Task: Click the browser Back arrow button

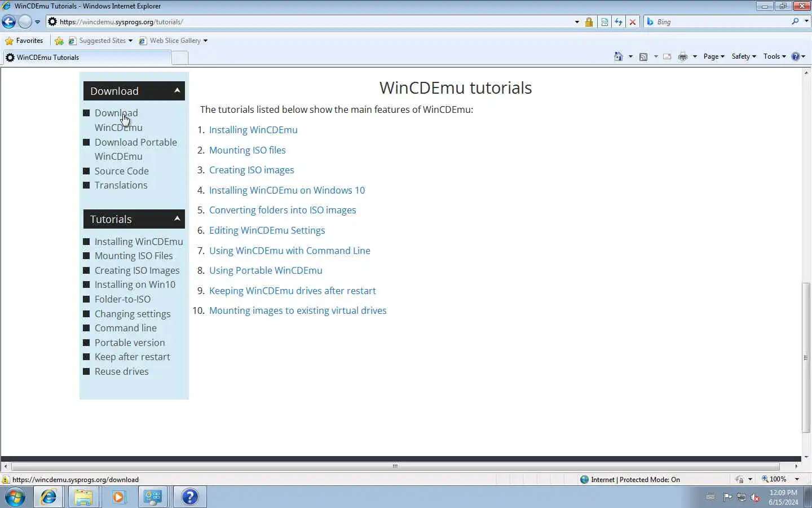Action: pos(8,22)
